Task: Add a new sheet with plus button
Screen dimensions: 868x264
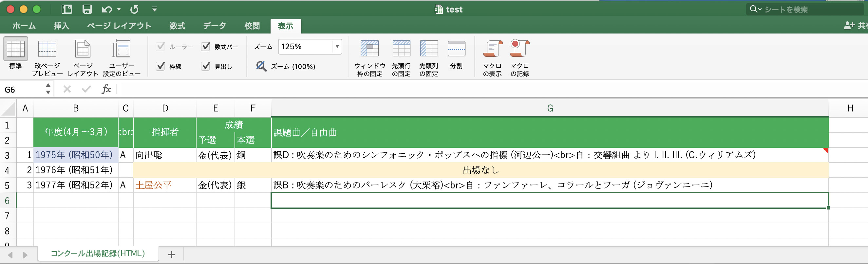Action: pos(172,254)
